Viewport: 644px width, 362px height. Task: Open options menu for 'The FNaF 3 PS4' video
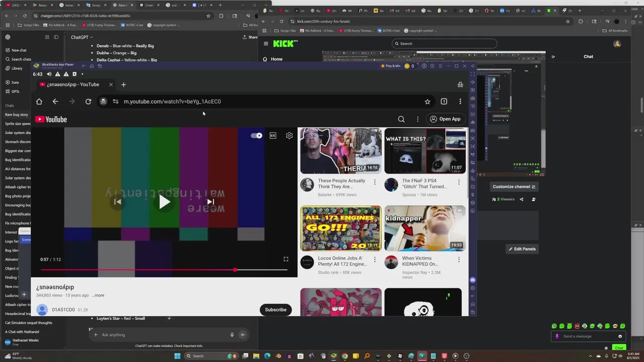(458, 182)
